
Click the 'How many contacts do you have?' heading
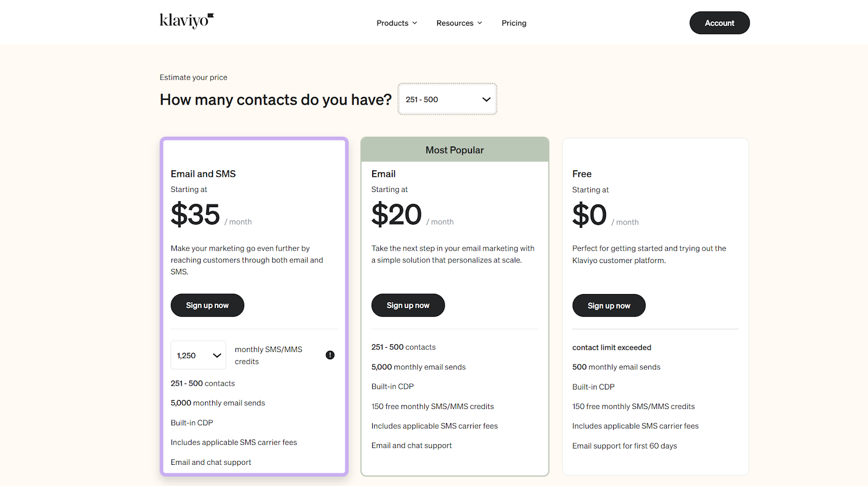[276, 100]
